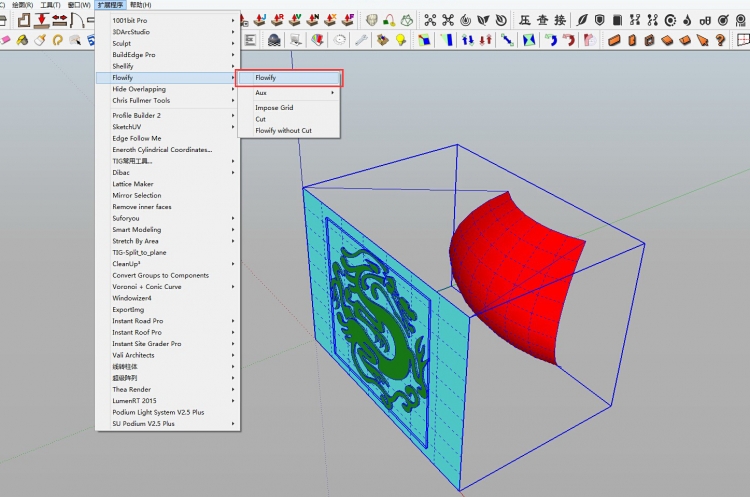Select Remove inner faces entry

click(168, 207)
